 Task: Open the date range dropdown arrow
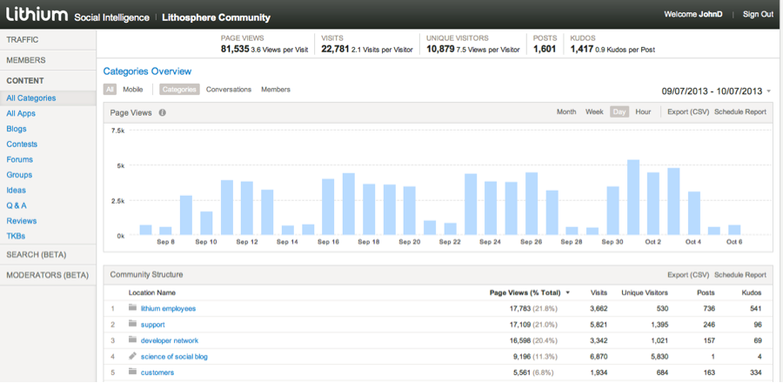pos(769,91)
